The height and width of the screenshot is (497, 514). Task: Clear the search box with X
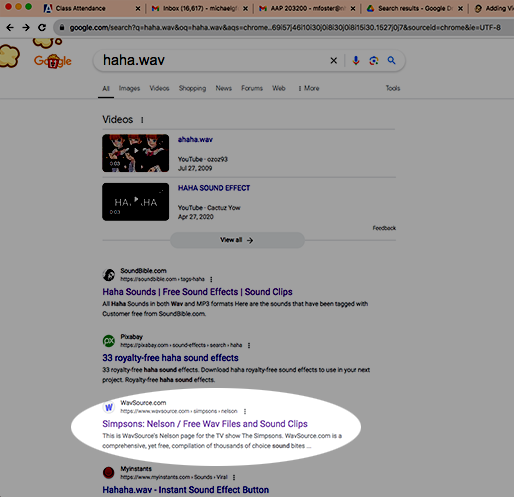(x=333, y=61)
